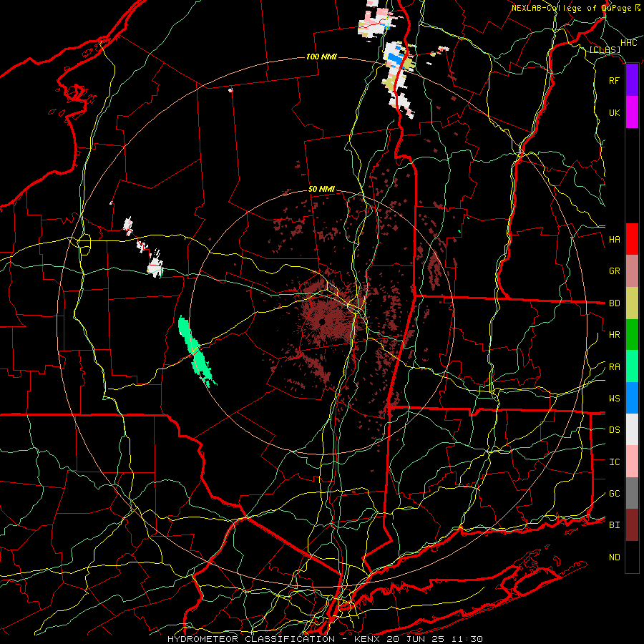Click the magenta UK legend swatch

[632, 112]
